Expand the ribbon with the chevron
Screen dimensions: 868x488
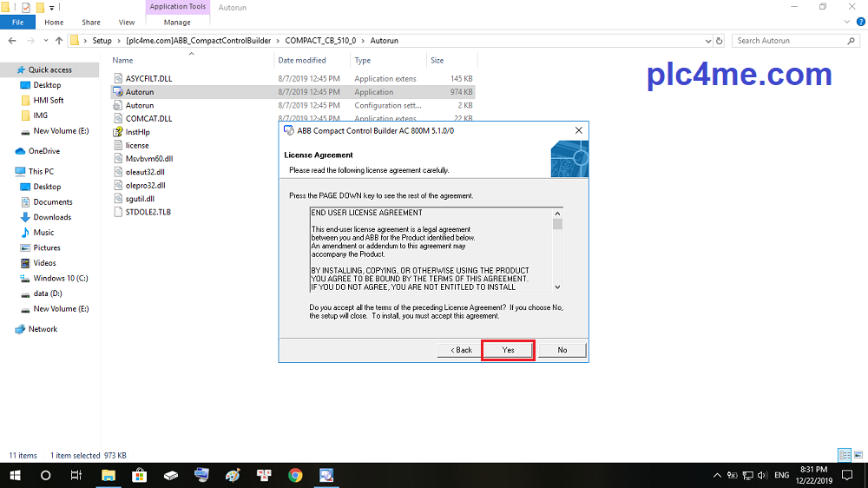coord(846,23)
